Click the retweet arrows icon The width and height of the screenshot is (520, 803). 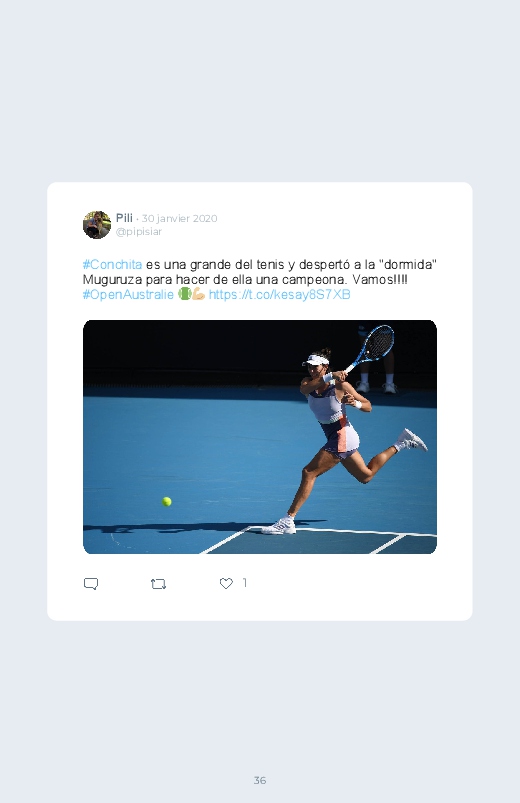tap(158, 584)
